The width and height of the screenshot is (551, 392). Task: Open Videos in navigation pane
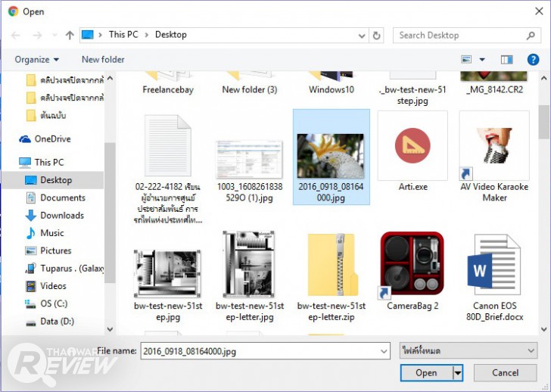point(46,286)
